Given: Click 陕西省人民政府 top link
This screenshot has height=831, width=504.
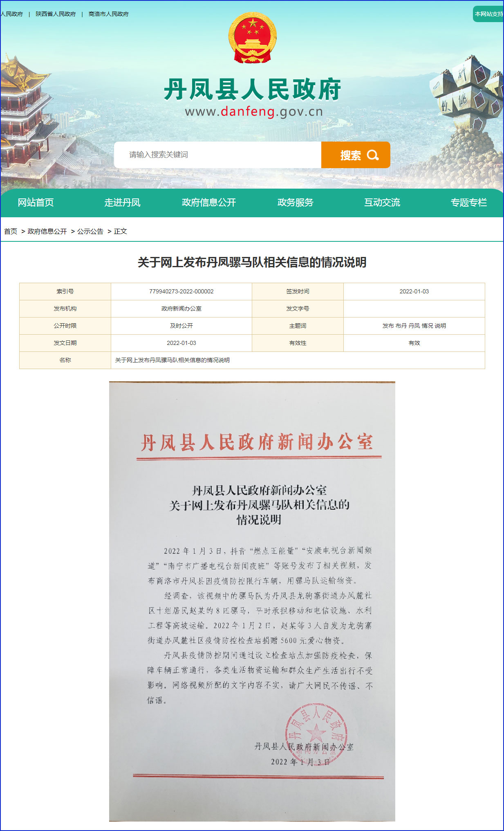Looking at the screenshot, I should (x=56, y=14).
